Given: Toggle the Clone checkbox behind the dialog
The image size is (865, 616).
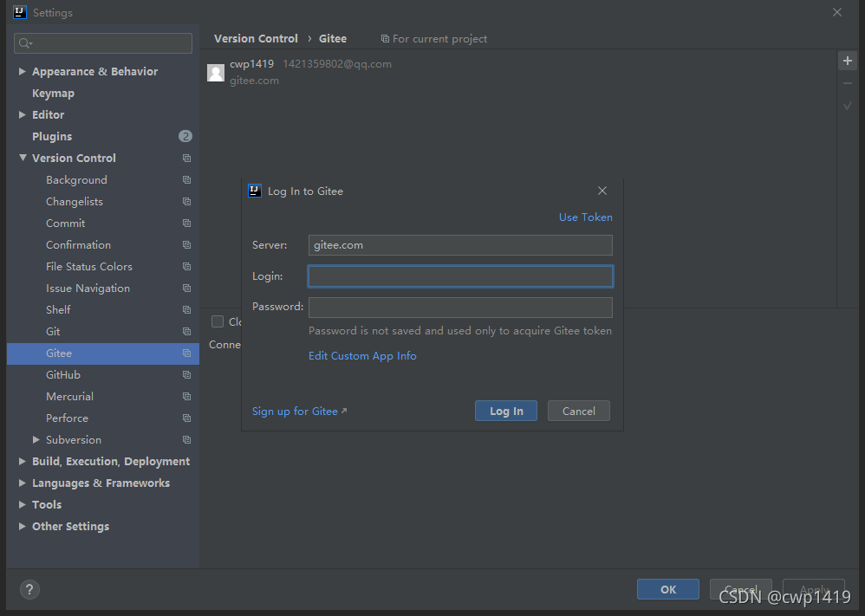Looking at the screenshot, I should coord(218,321).
